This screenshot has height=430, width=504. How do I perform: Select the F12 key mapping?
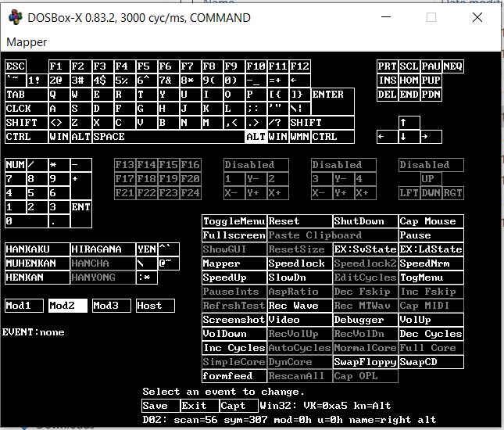299,66
